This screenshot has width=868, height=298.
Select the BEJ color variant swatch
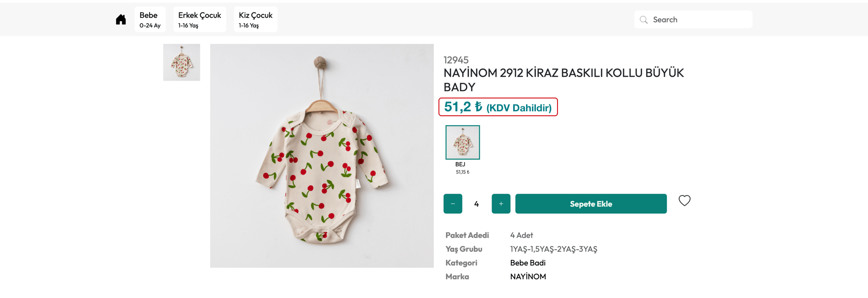[463, 142]
